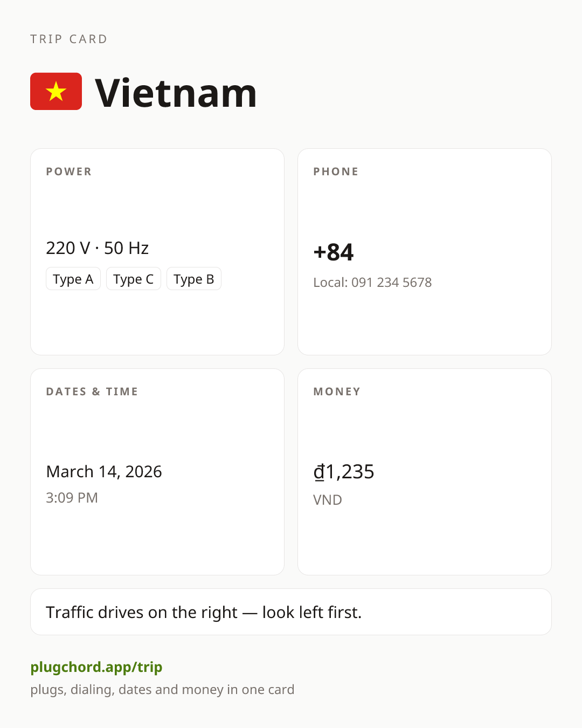Click the Vietnam flag icon
This screenshot has height=728, width=582.
(56, 91)
